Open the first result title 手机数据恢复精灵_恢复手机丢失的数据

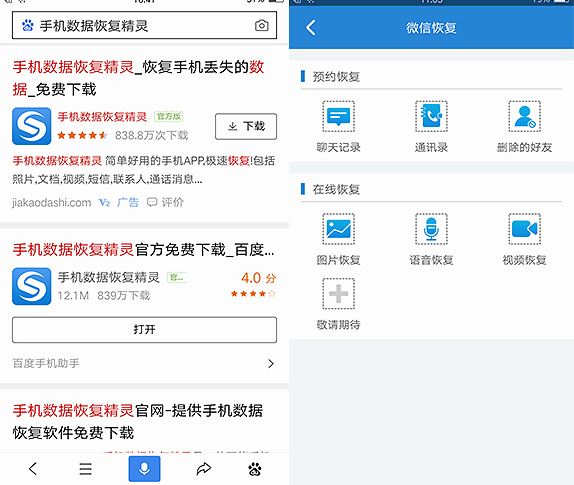pyautogui.click(x=138, y=78)
